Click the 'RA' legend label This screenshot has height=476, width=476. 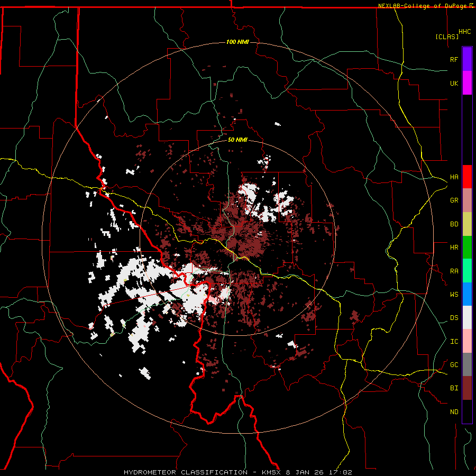454,271
